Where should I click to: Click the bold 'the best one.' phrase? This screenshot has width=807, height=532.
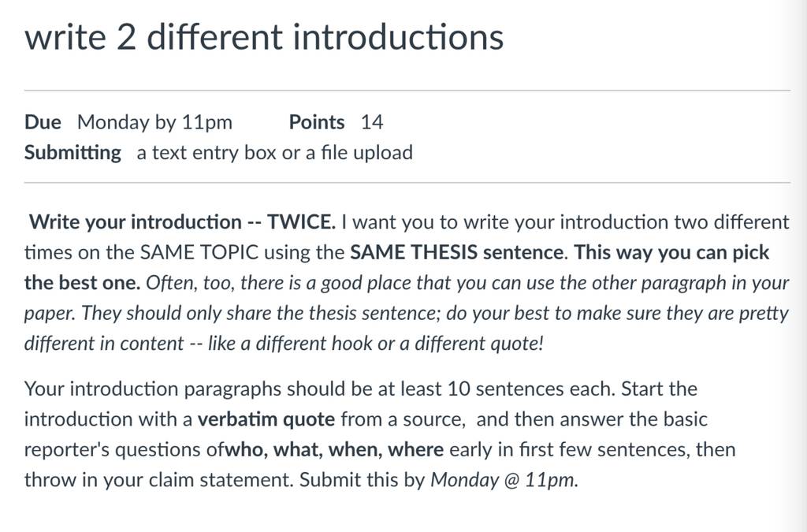click(x=82, y=283)
